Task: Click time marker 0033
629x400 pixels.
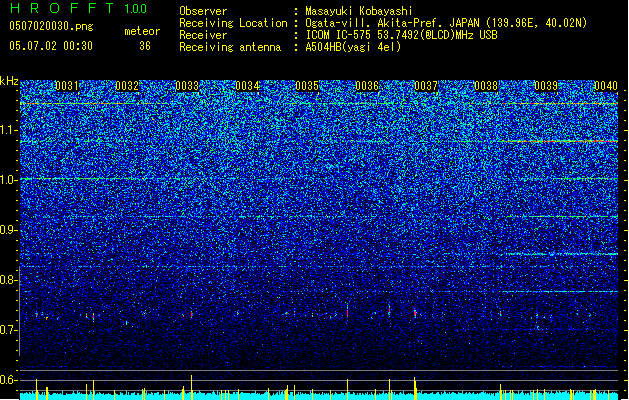Action: coord(187,86)
